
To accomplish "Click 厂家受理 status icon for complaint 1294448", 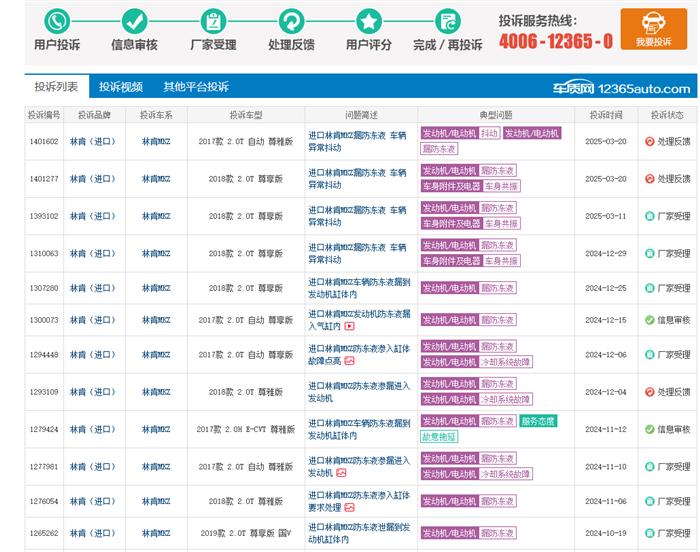I will tap(650, 355).
